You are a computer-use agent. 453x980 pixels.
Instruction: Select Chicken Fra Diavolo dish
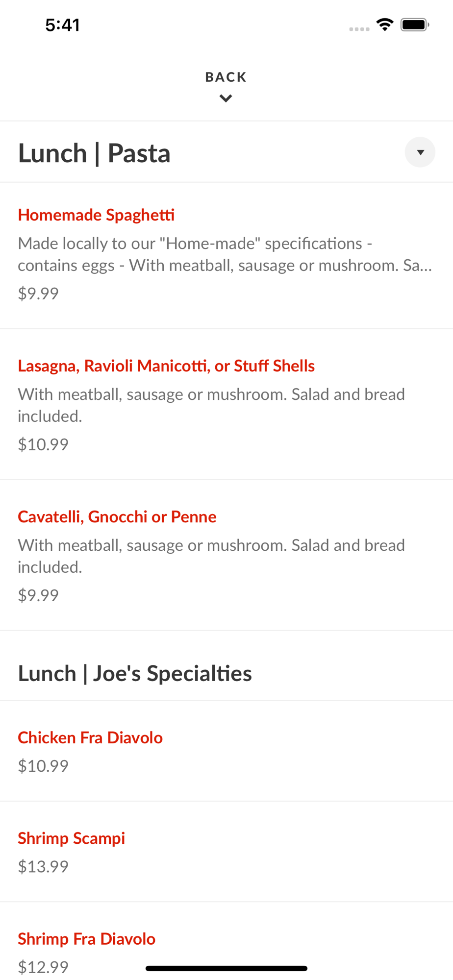point(90,738)
